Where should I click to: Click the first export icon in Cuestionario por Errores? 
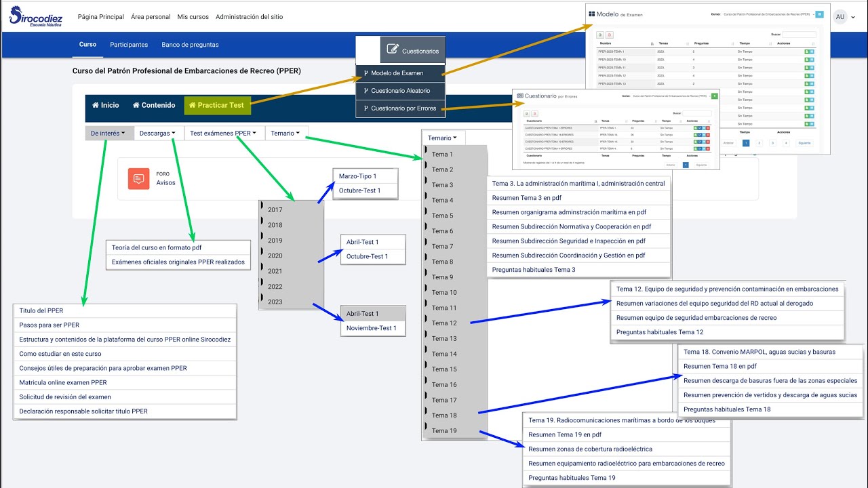(x=528, y=113)
